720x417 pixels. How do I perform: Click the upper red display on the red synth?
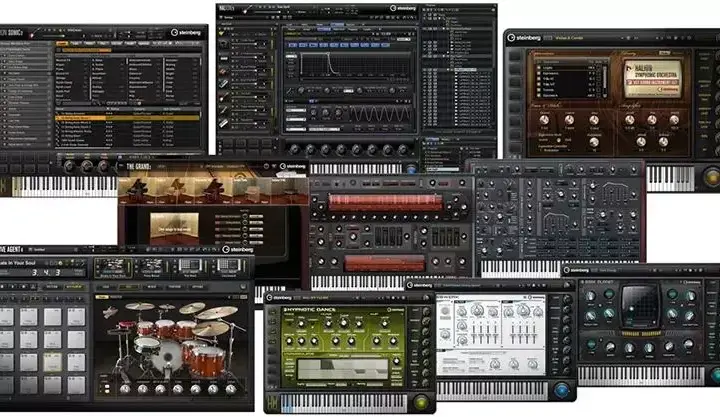[385, 202]
